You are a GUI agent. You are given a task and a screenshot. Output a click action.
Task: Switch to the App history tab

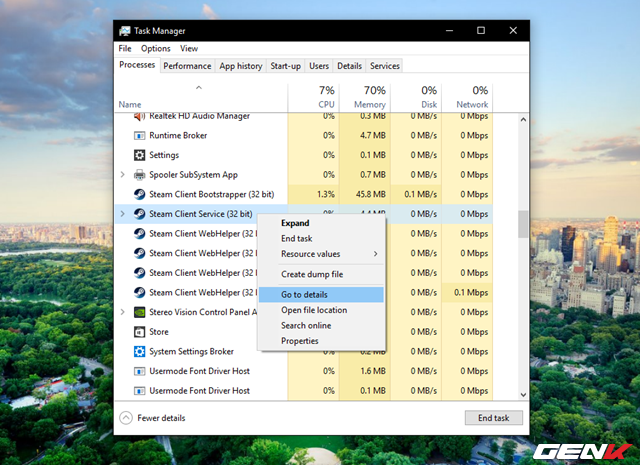241,66
